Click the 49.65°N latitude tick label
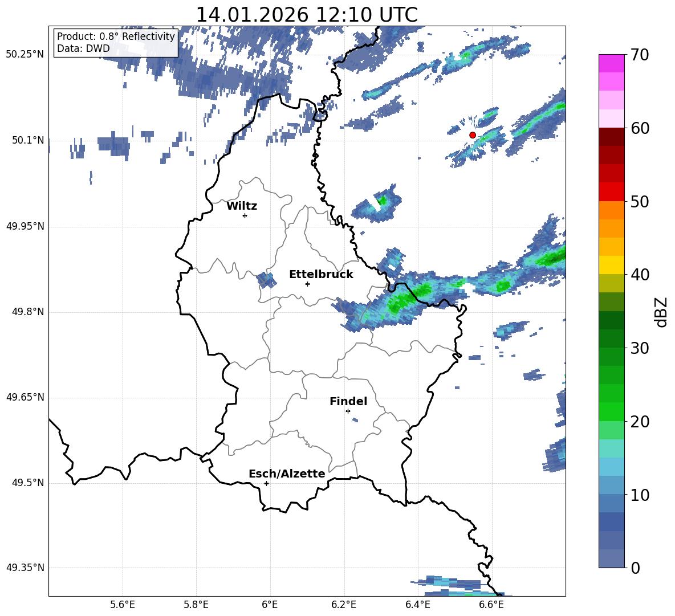675x616 pixels. pos(25,397)
